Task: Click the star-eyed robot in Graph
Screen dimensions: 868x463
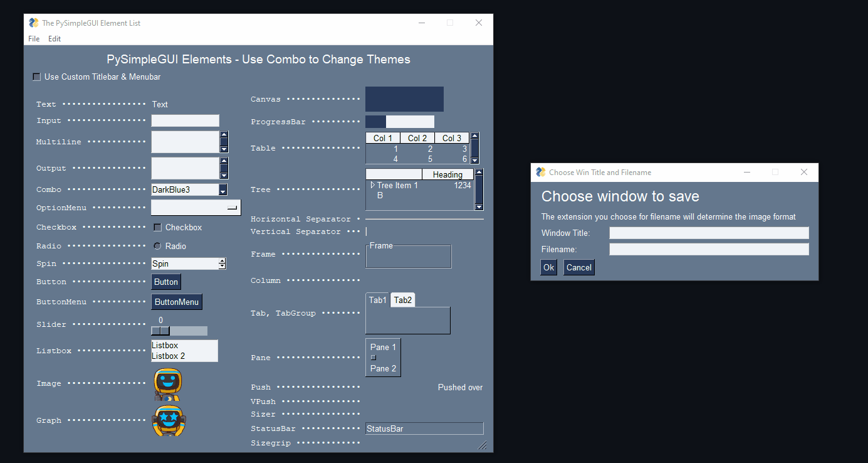Action: [169, 420]
